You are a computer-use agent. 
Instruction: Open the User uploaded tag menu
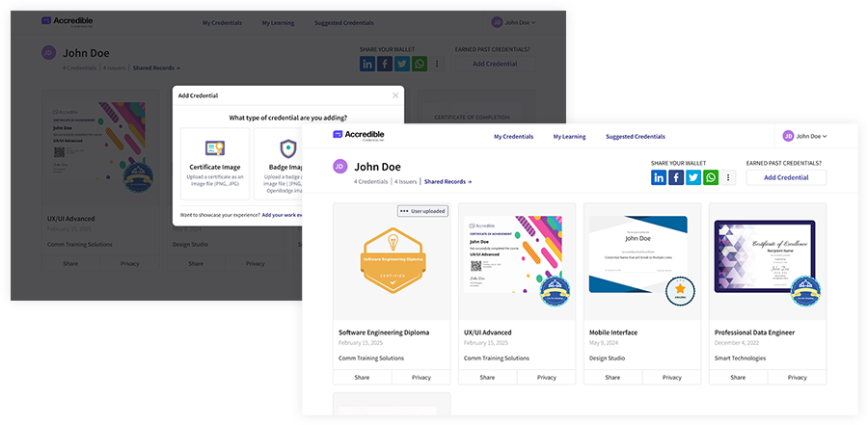tap(423, 211)
